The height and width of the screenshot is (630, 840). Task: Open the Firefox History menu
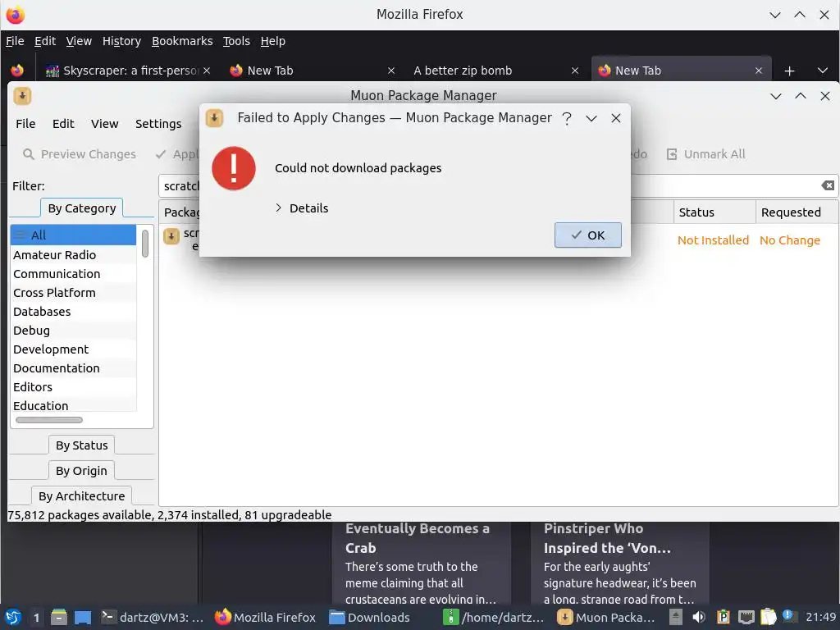(121, 41)
